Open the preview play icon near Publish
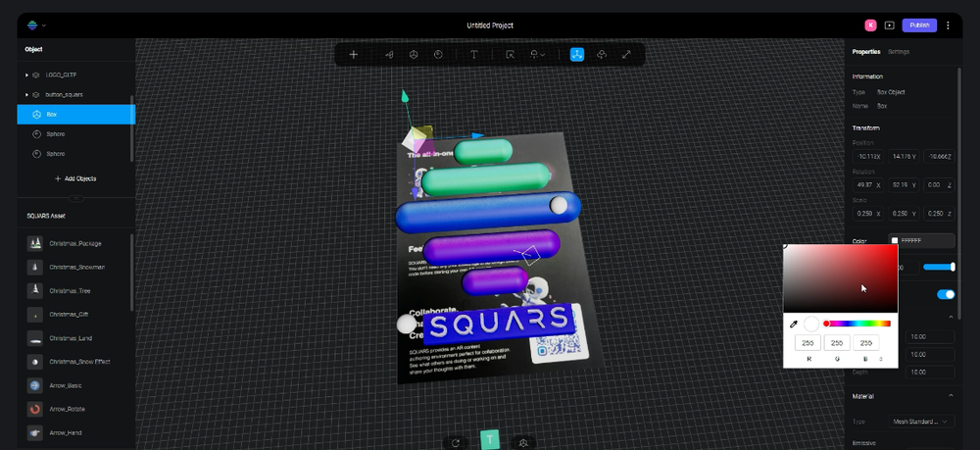The height and width of the screenshot is (450, 980). (x=890, y=25)
